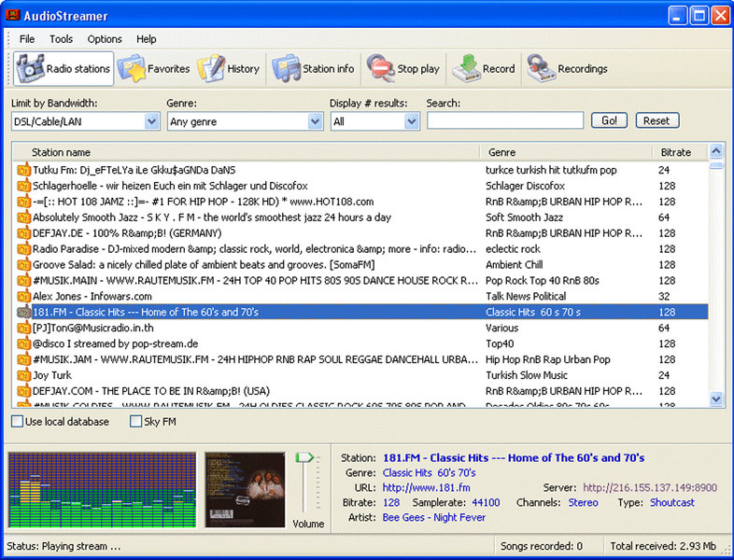This screenshot has height=560, width=734.
Task: Click Songs recorded: 0 status text
Action: (x=542, y=546)
